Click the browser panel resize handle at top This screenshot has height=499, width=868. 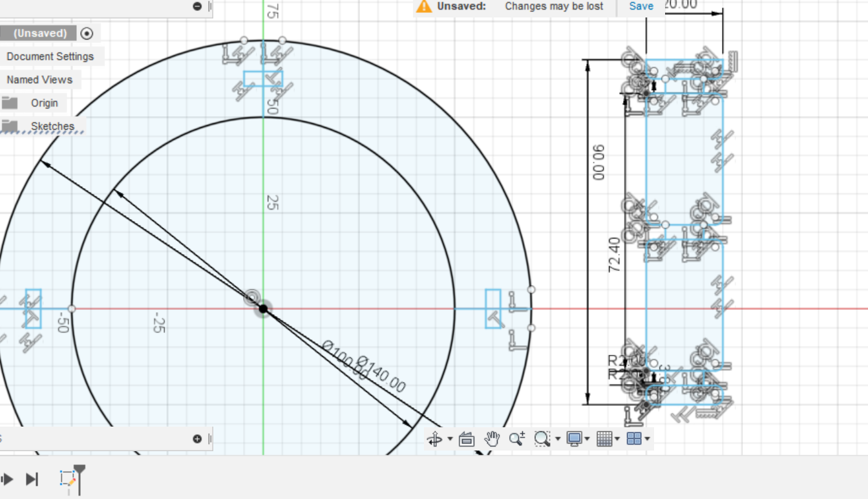209,6
